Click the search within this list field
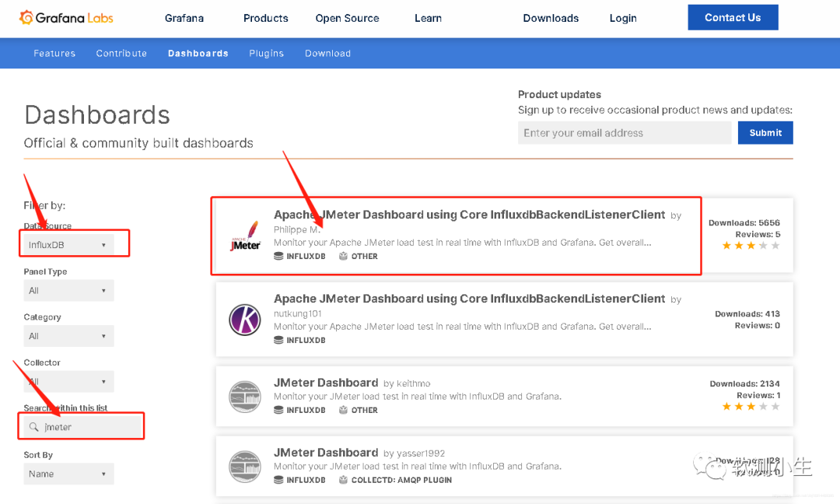This screenshot has width=840, height=504. (82, 427)
